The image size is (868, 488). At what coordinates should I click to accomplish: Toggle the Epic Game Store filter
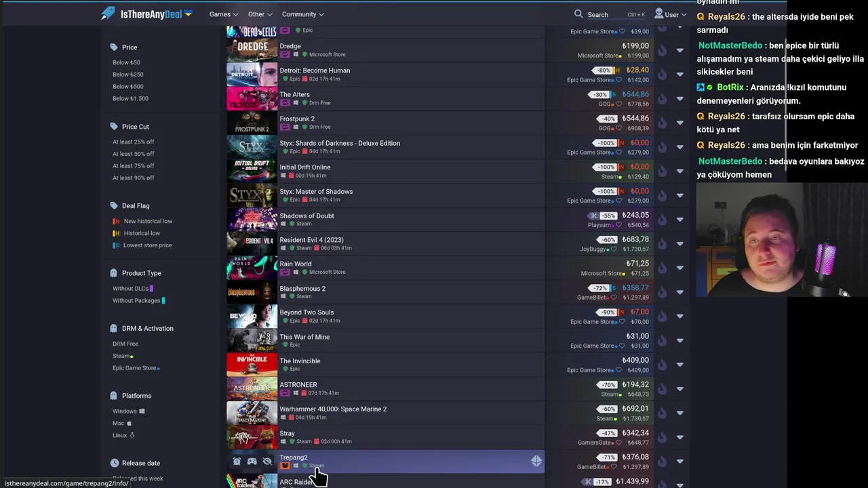[x=136, y=368]
